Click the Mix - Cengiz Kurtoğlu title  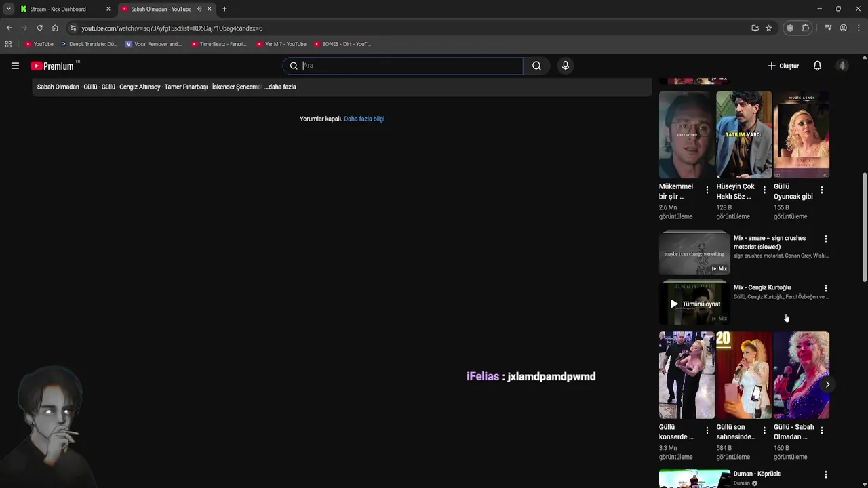pyautogui.click(x=762, y=287)
